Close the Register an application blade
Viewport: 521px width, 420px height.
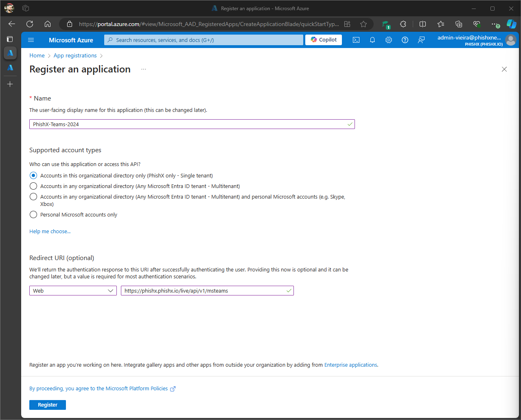(x=504, y=69)
